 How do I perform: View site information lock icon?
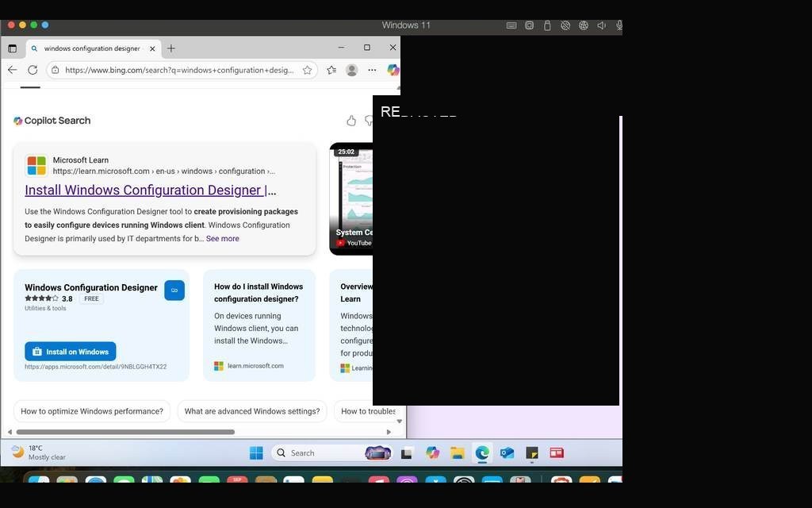56,70
